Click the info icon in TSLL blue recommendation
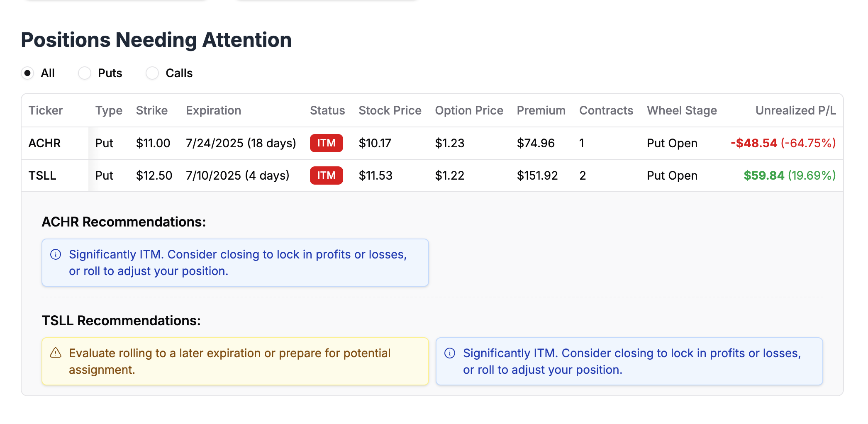868x424 pixels. pos(449,353)
